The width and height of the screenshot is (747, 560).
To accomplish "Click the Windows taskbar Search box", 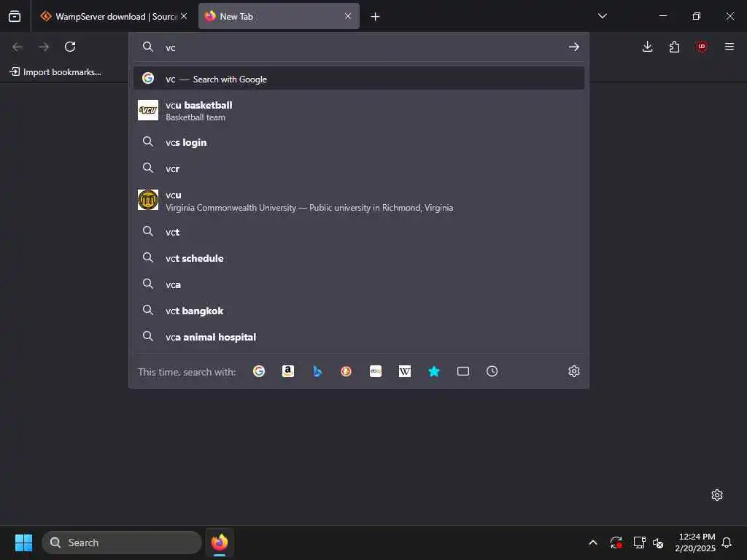I will coord(122,542).
